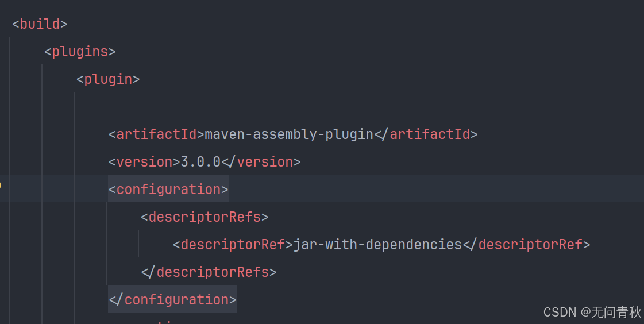Click the highlighted closing configuration tag
The width and height of the screenshot is (644, 324).
point(172,300)
